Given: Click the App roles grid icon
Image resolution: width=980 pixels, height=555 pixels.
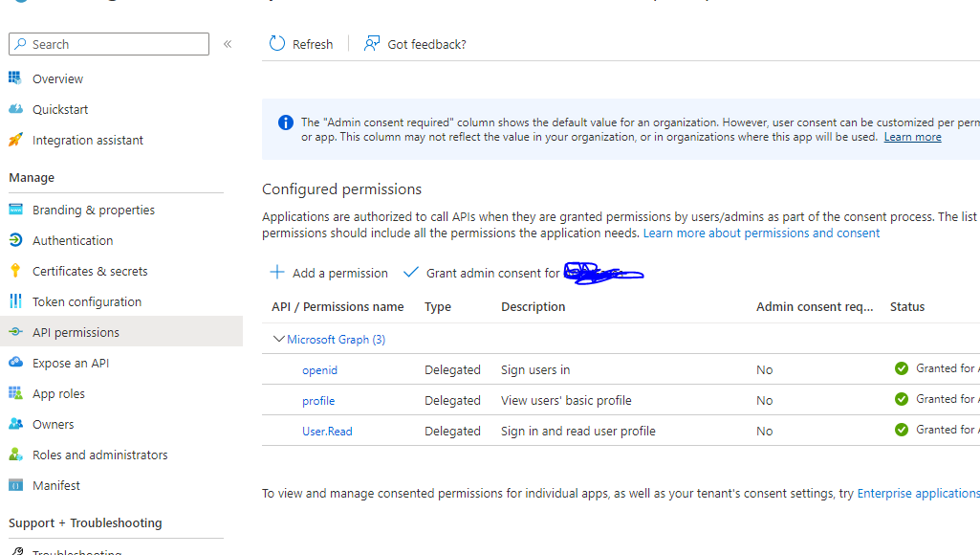Looking at the screenshot, I should 15,393.
